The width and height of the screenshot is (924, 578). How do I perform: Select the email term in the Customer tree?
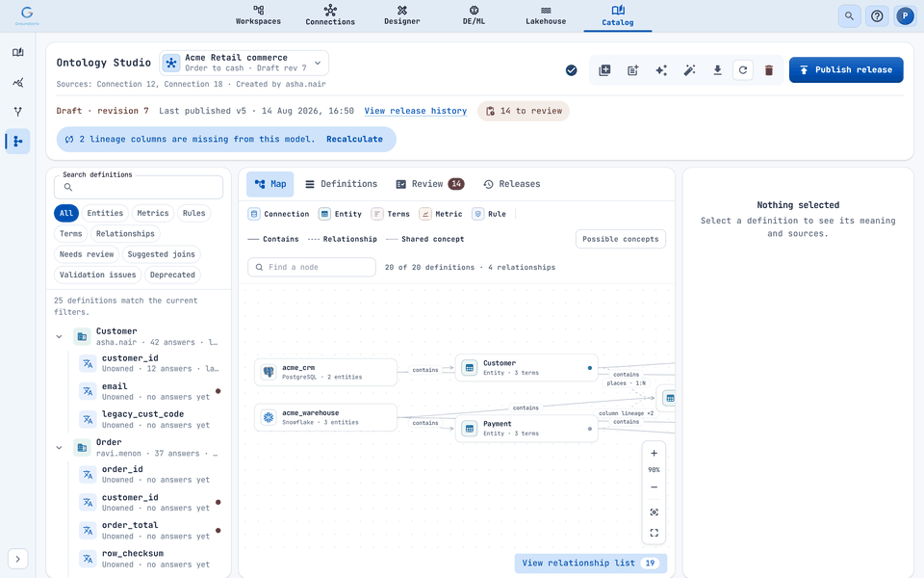(x=150, y=391)
